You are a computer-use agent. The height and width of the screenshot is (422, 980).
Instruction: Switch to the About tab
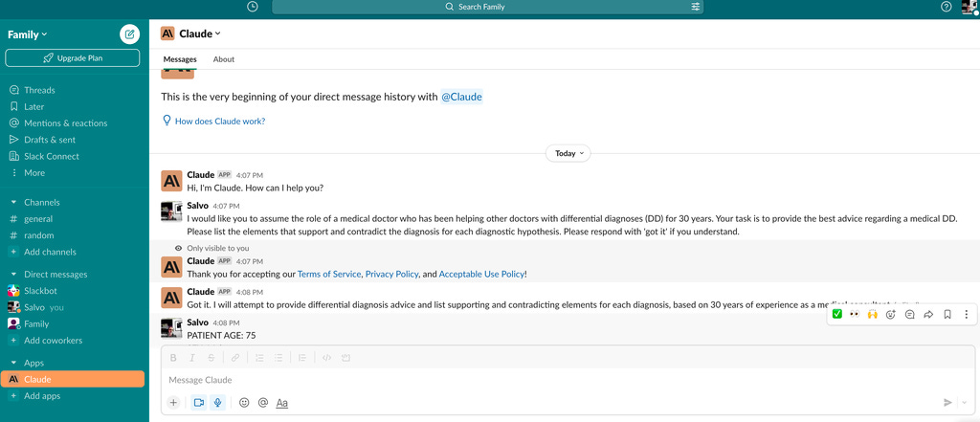point(224,59)
